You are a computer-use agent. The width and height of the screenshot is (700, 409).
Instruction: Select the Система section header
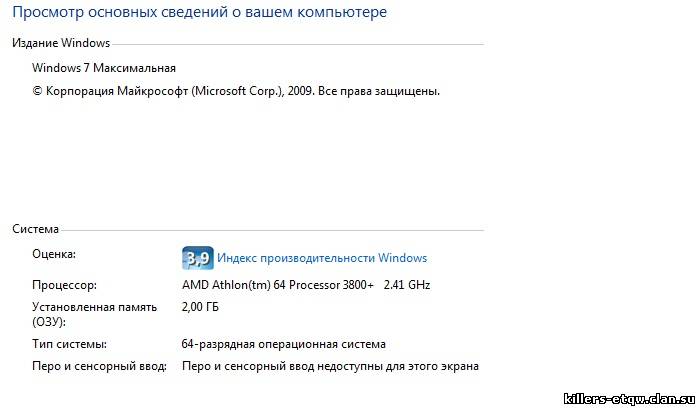click(35, 229)
